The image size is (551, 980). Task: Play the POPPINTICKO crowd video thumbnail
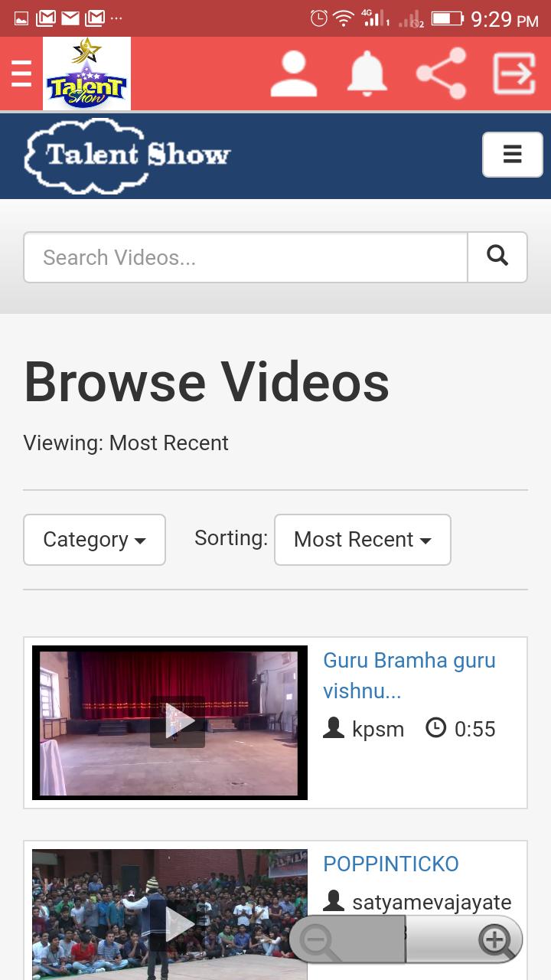[x=170, y=914]
